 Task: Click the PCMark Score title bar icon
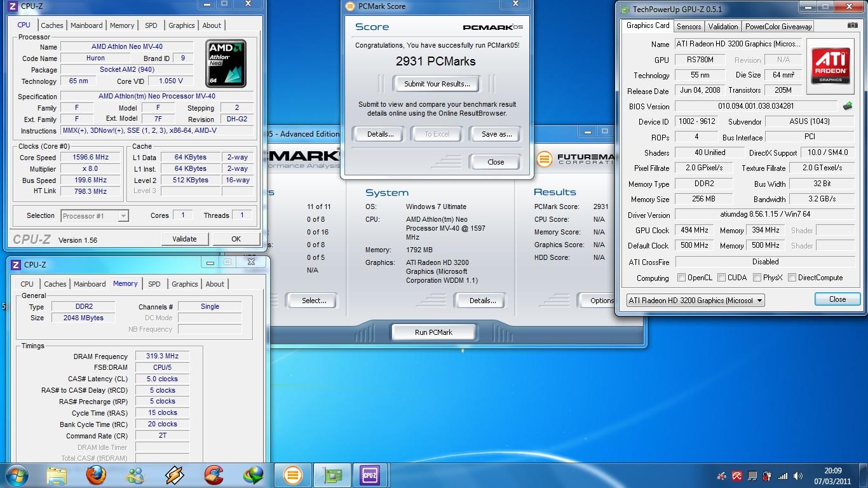pos(349,6)
